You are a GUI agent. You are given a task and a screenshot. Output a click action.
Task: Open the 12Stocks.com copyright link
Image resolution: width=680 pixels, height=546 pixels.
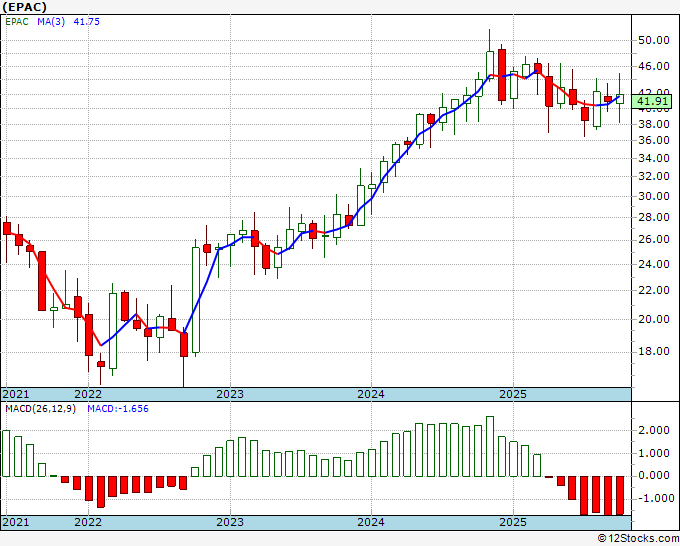coord(638,539)
